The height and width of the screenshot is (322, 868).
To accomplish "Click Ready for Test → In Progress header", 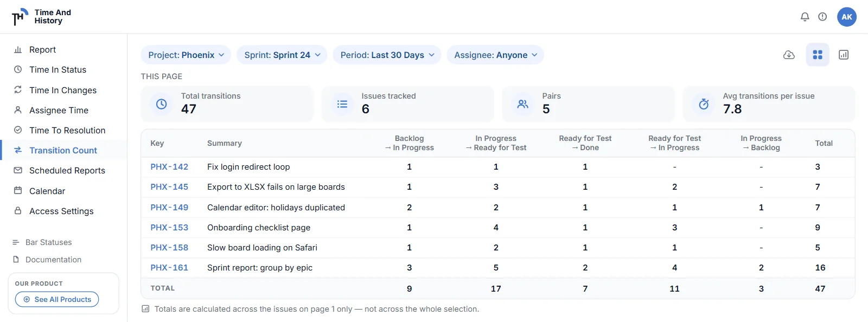I will [675, 143].
